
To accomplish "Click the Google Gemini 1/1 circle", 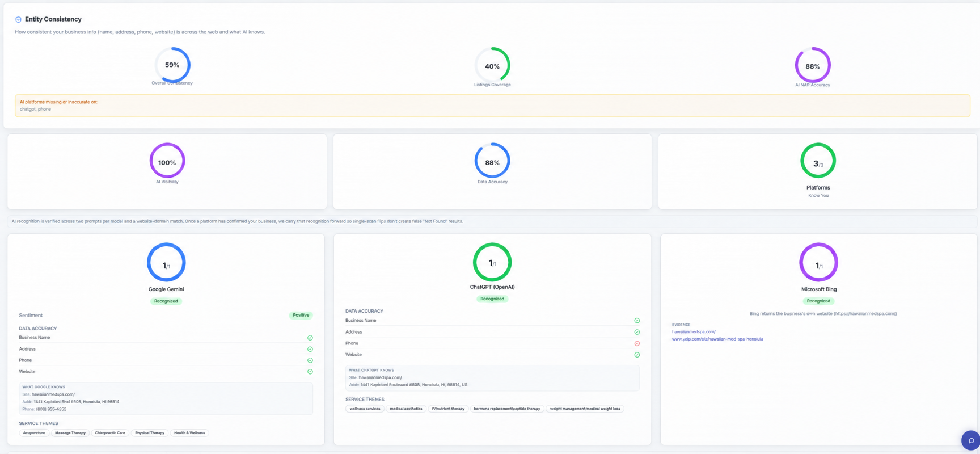I will click(166, 262).
